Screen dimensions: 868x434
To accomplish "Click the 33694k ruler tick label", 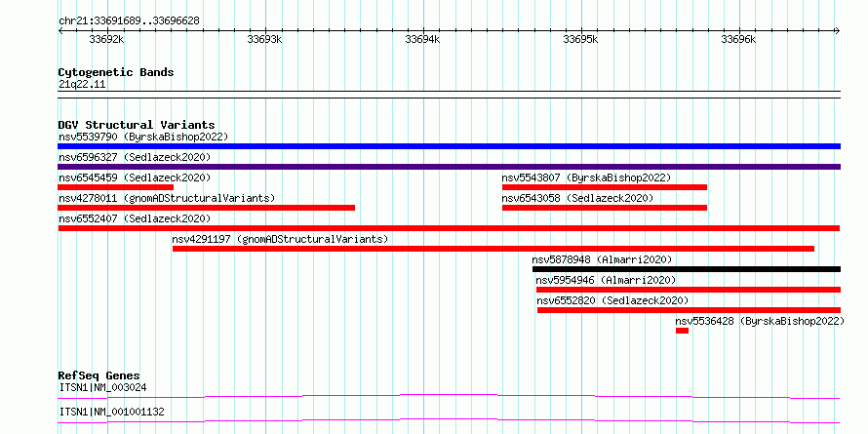I will 423,39.
